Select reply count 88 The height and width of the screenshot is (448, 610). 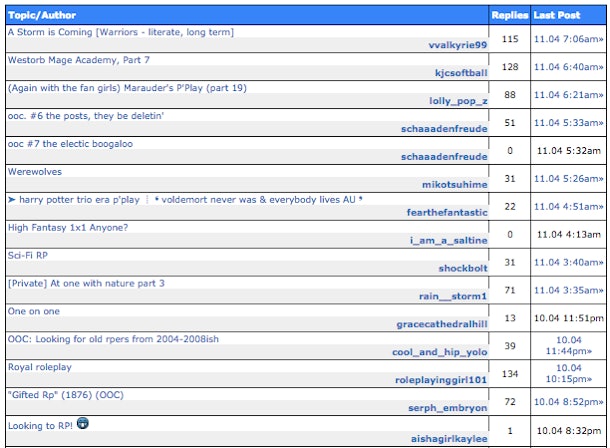[510, 95]
